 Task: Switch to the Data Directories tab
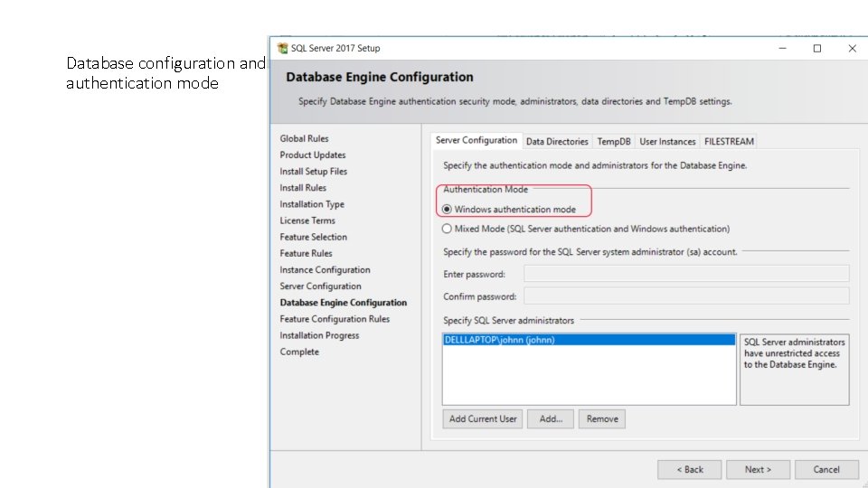click(x=557, y=141)
